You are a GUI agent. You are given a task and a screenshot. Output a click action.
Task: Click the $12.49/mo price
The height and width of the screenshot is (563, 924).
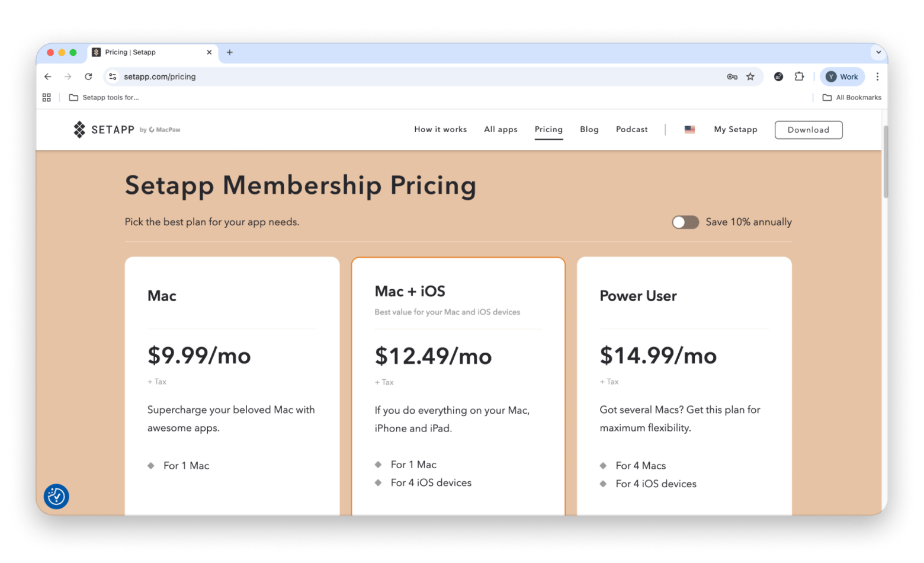click(433, 356)
